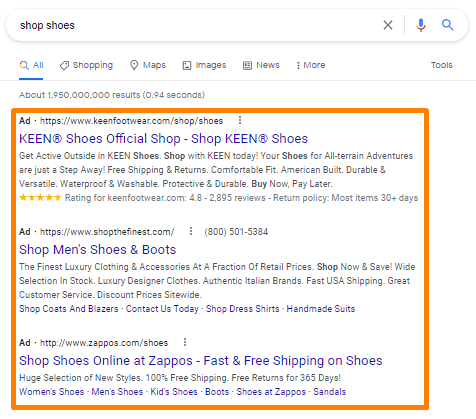Open the Sandals sitelink
The width and height of the screenshot is (476, 419).
330,392
